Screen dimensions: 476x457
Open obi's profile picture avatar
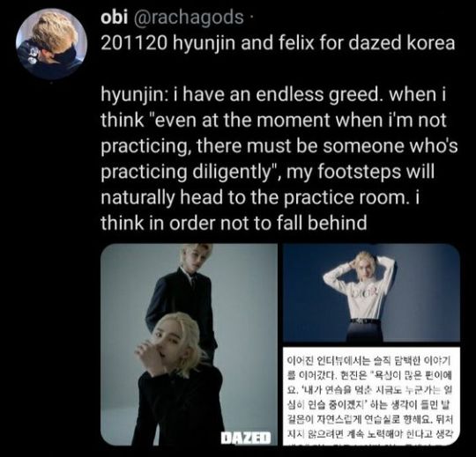[x=52, y=44]
